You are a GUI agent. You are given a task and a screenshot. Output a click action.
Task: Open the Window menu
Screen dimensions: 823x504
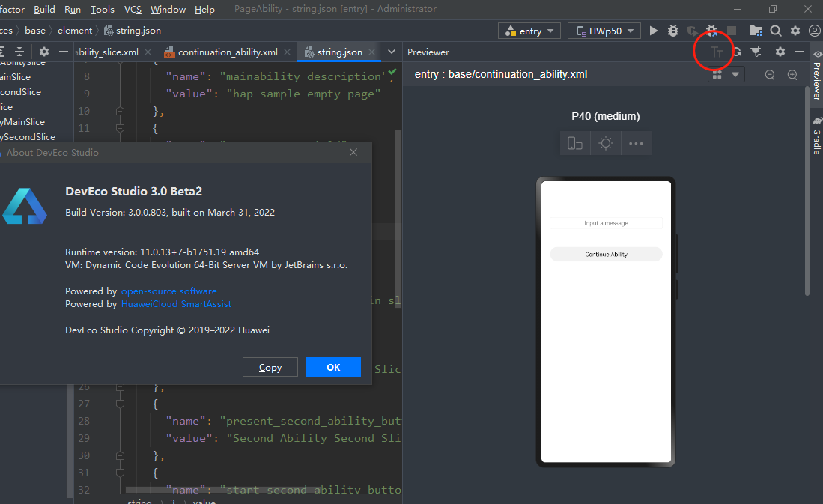pyautogui.click(x=168, y=10)
